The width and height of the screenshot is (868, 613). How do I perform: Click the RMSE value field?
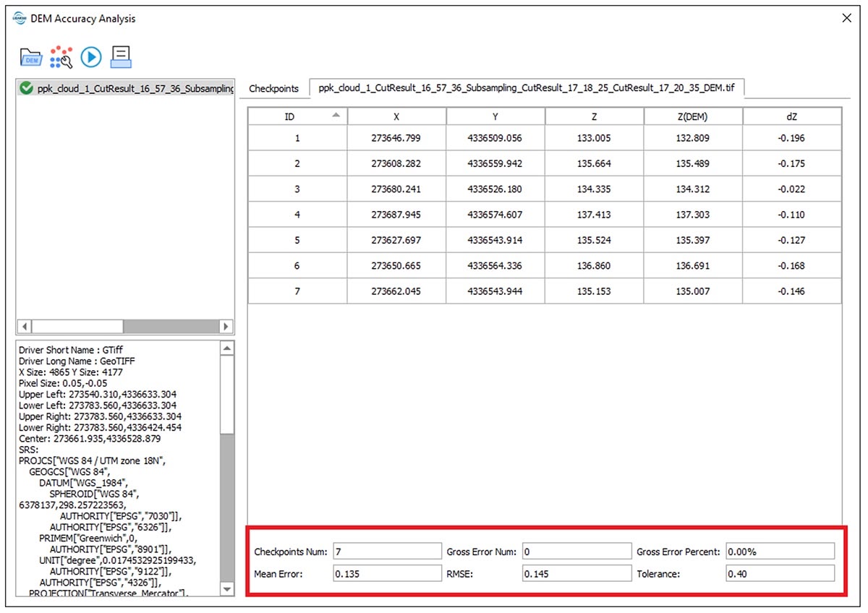tap(576, 574)
